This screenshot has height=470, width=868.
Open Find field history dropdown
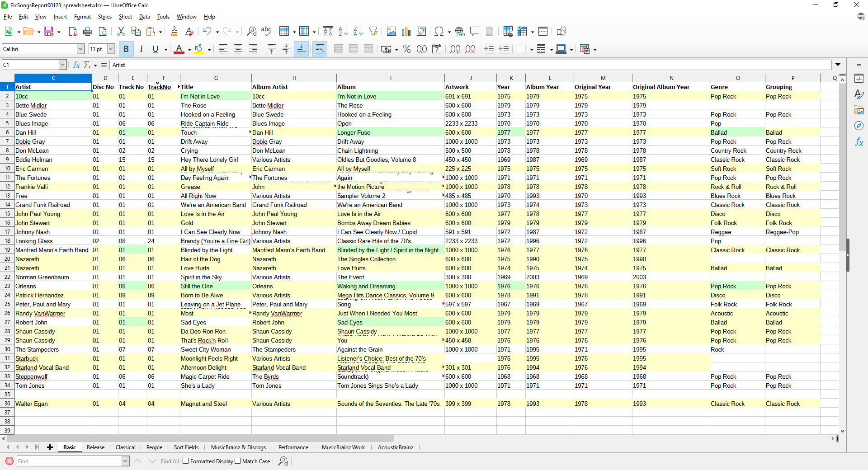pyautogui.click(x=125, y=461)
